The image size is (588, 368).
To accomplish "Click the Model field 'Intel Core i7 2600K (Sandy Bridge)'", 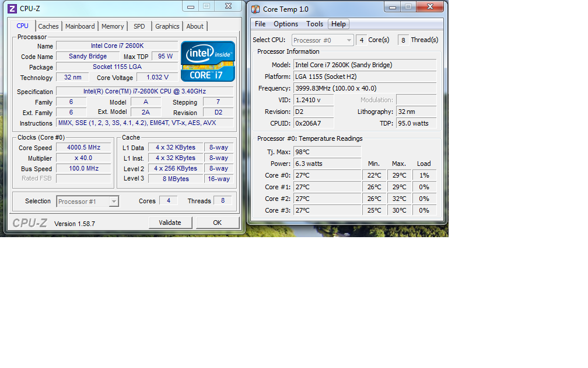I will (x=365, y=65).
